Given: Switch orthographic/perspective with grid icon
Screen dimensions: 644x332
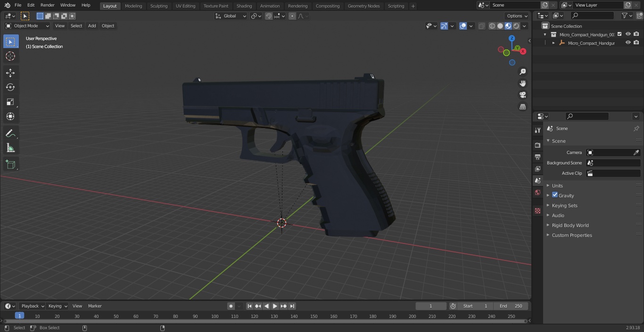Looking at the screenshot, I should [522, 107].
